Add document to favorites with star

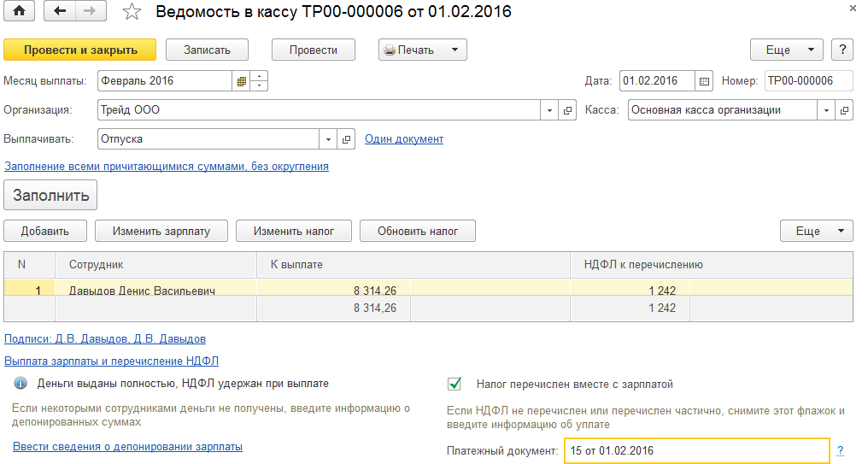(131, 12)
